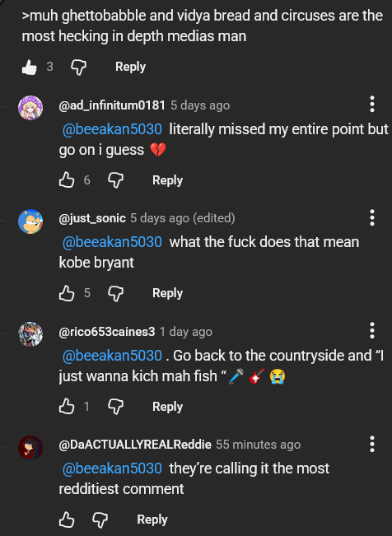Remove like on the ghettobabble comment

30,67
